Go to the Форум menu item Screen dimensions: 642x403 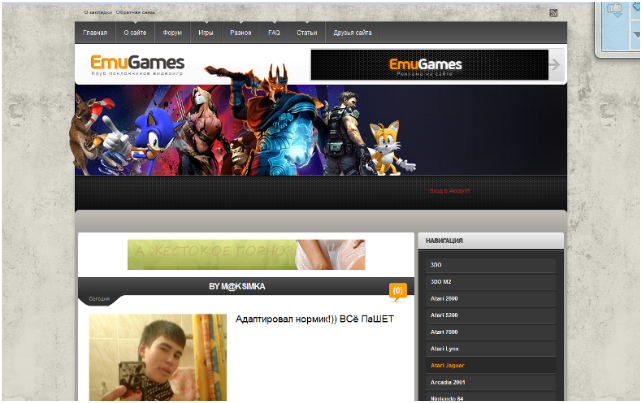(172, 33)
